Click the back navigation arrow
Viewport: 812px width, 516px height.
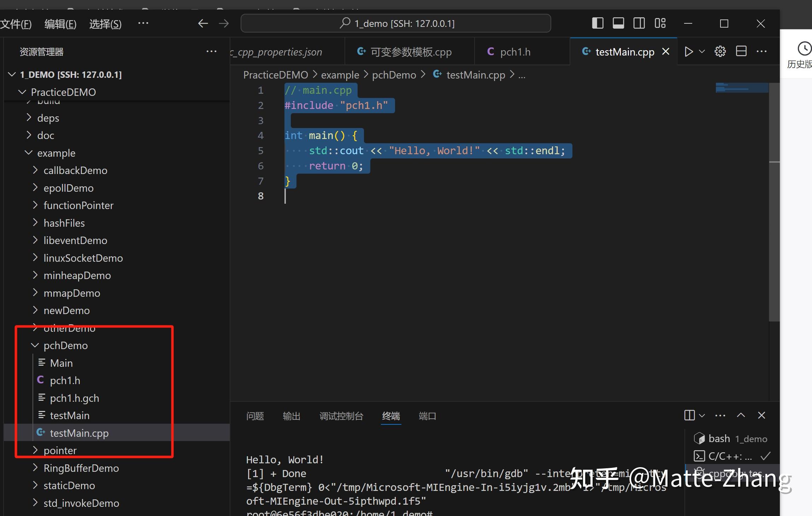202,23
